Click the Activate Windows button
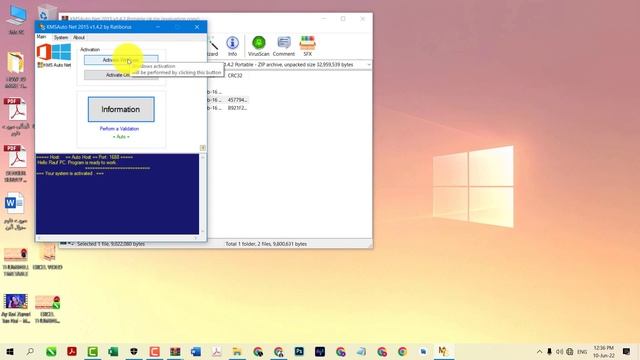640x360 pixels. [x=121, y=60]
